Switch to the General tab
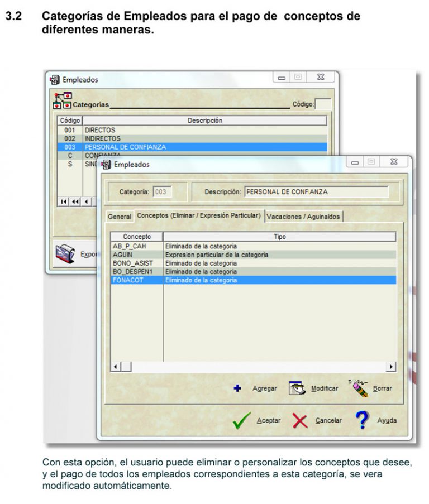 tap(120, 217)
